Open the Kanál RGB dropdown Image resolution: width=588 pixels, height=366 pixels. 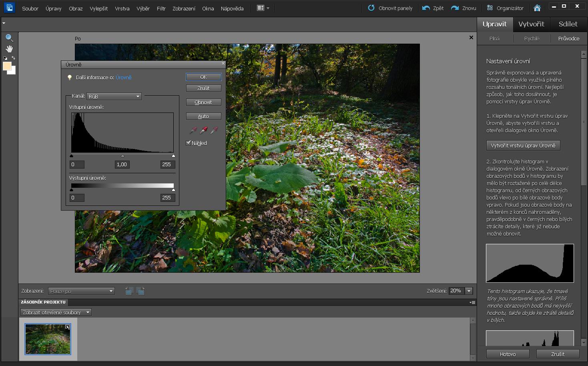tap(114, 97)
